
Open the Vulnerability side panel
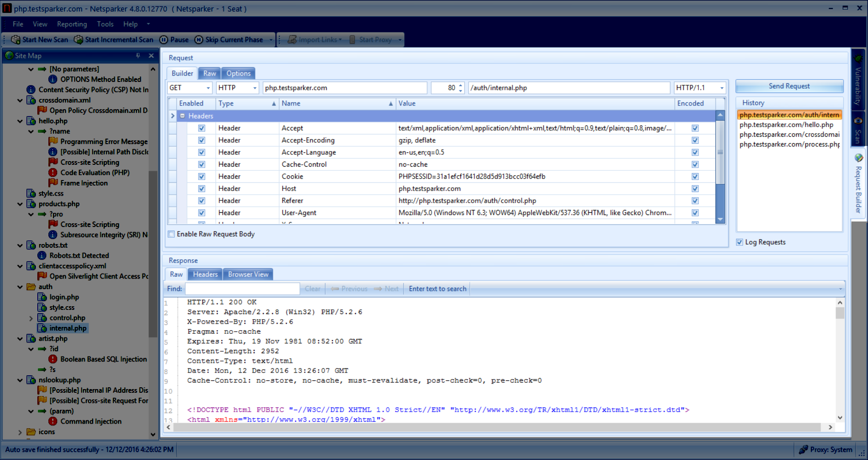click(858, 83)
